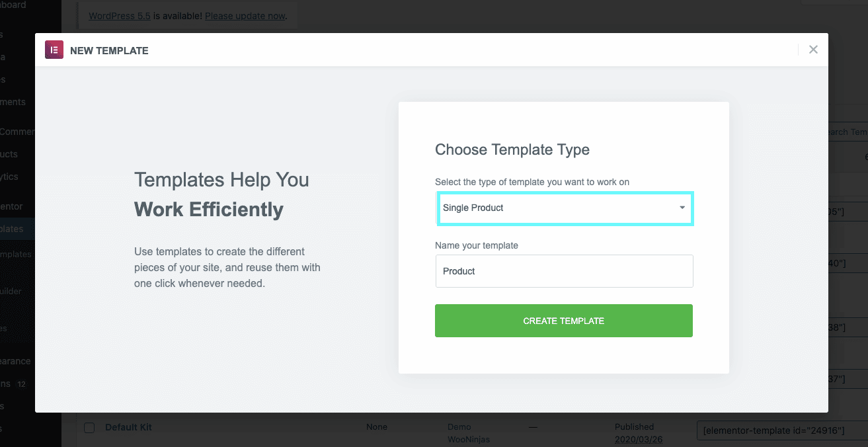
Task: Click the NEW TEMPLATE dialog title
Action: pos(109,51)
